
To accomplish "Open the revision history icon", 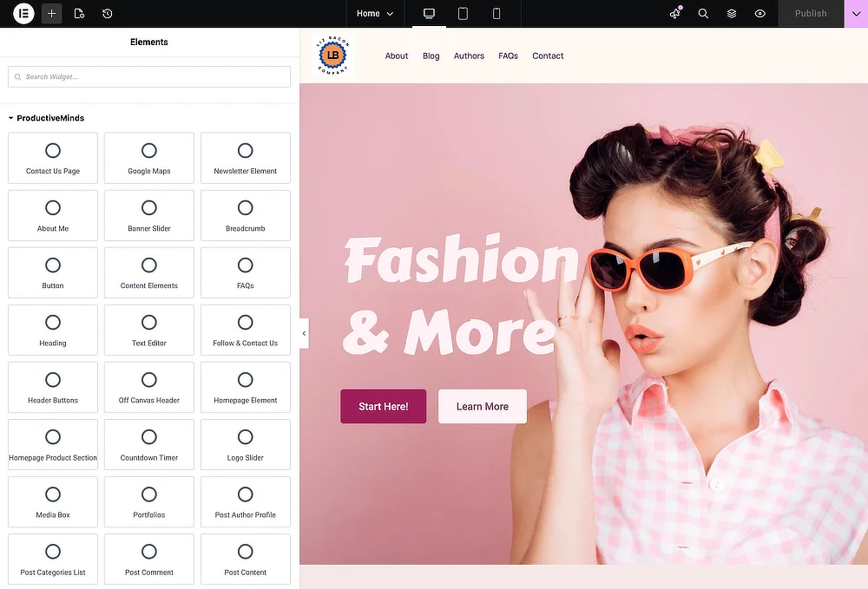I will tap(107, 14).
